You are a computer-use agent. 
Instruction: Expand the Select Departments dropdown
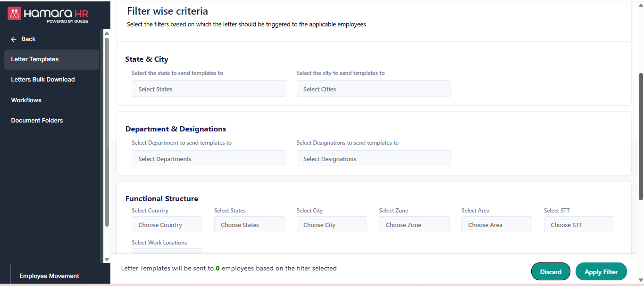pos(209,158)
